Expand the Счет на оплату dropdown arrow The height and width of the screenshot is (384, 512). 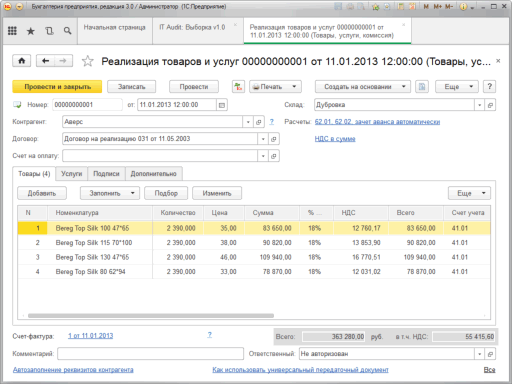click(x=263, y=156)
